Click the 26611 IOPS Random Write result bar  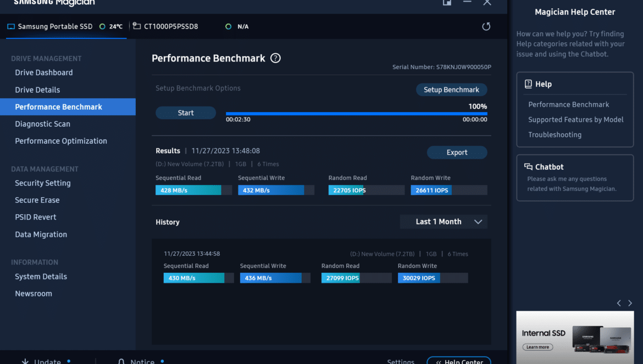coord(449,190)
